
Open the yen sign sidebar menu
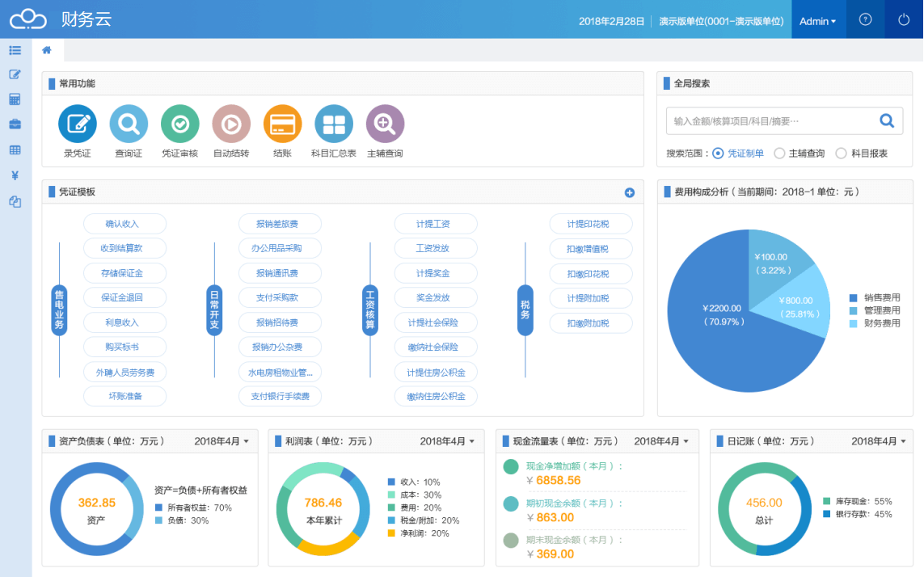coord(15,175)
